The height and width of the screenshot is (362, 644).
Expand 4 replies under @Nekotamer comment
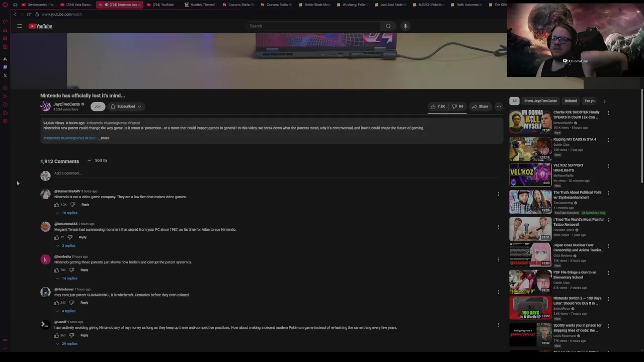point(65,311)
